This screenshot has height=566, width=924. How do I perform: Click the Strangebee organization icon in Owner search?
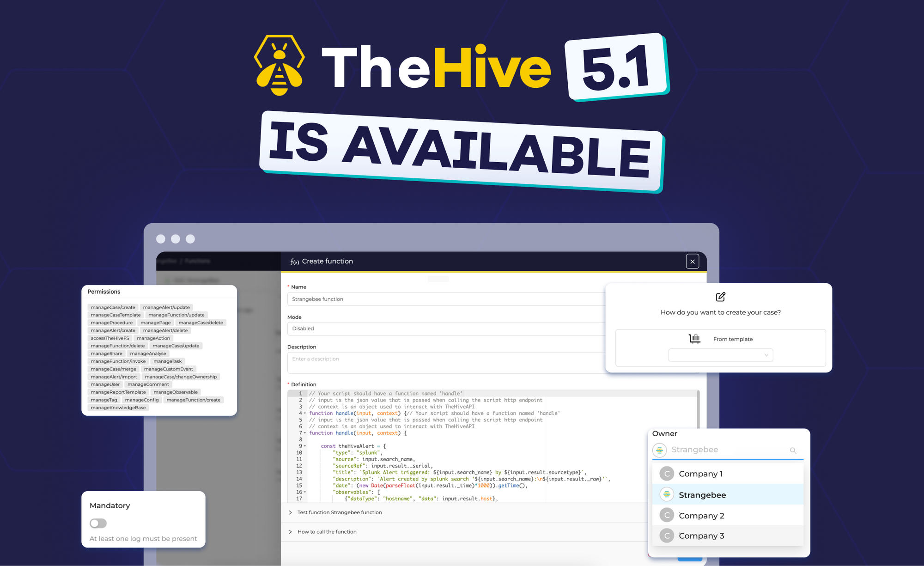click(660, 450)
